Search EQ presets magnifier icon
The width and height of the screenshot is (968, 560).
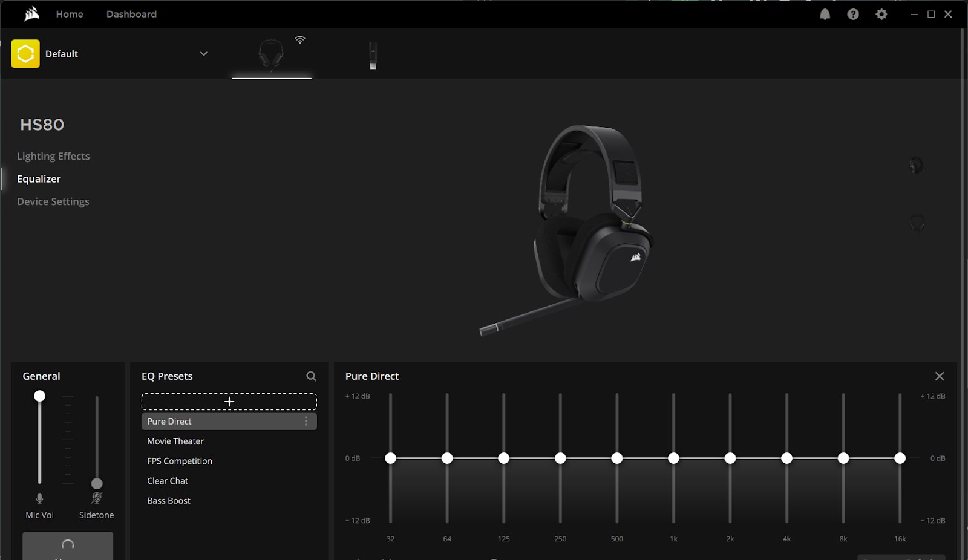(x=311, y=376)
